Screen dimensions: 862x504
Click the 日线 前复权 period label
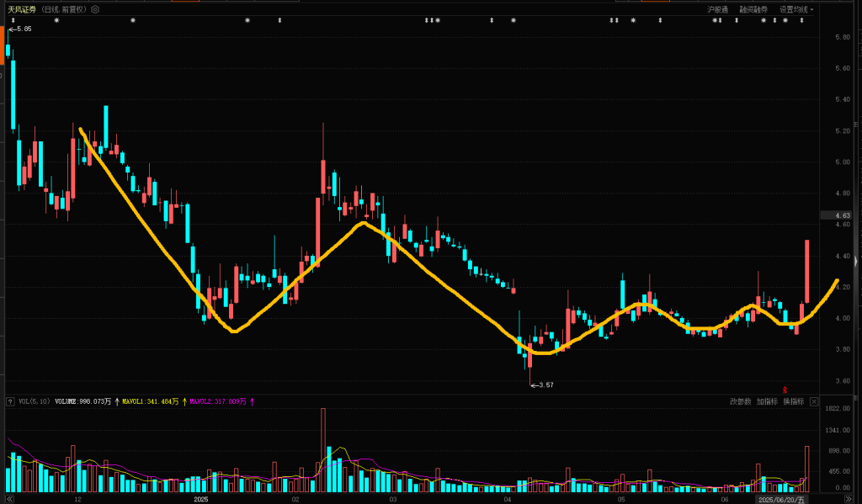coord(65,9)
